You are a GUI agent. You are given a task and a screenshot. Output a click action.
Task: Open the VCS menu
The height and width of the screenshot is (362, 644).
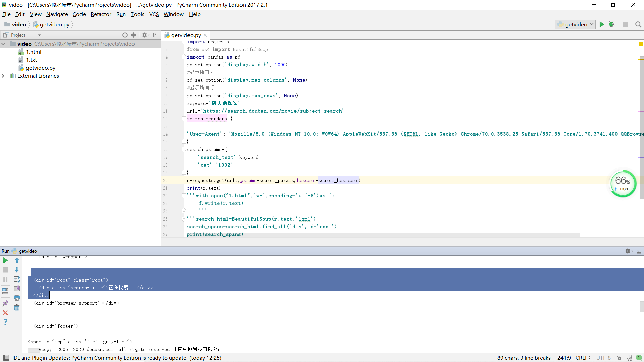154,14
